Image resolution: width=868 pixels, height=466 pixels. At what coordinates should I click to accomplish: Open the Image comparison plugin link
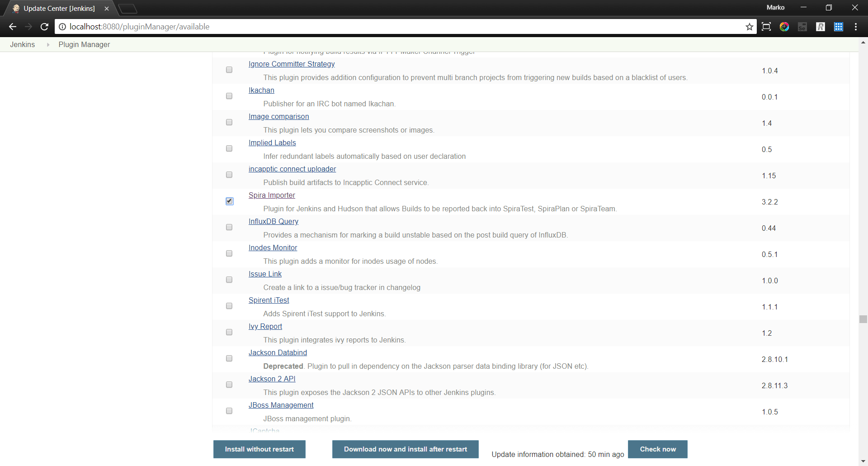point(279,117)
